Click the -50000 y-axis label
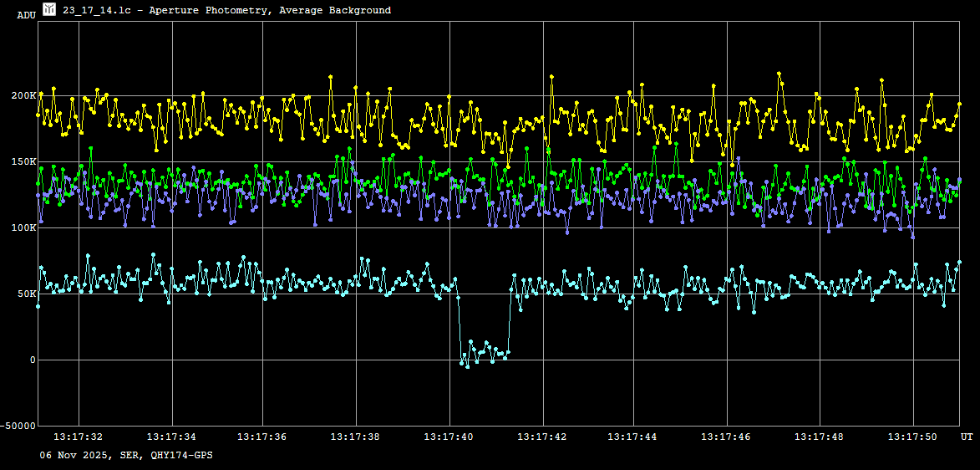This screenshot has width=980, height=470. tap(17, 426)
